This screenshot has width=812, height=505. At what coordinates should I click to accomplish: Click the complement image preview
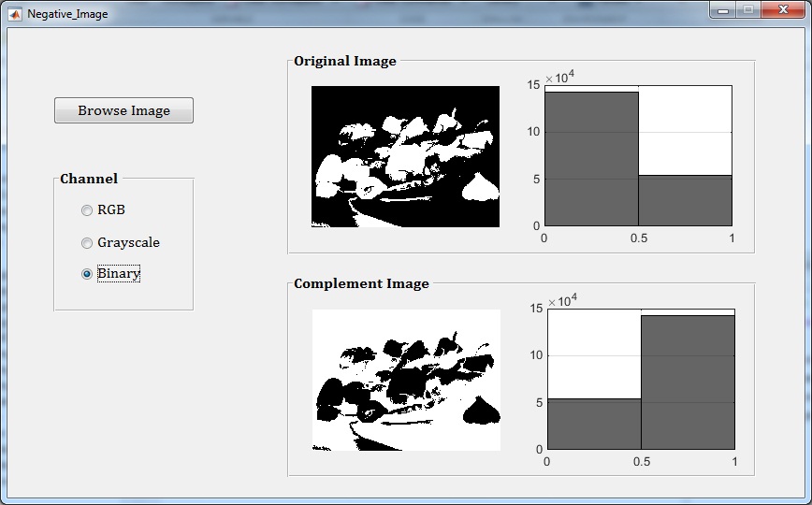coord(406,380)
